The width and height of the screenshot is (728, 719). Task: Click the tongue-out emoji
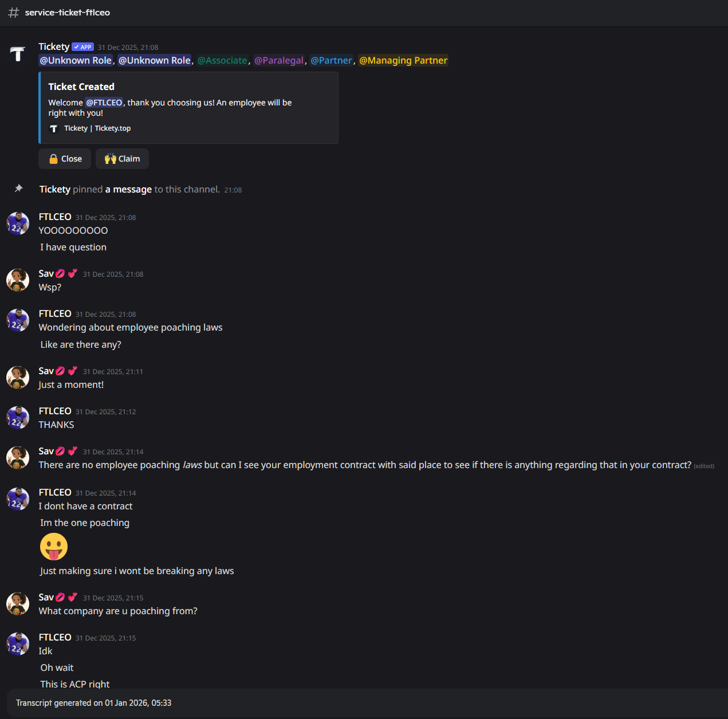click(x=54, y=547)
